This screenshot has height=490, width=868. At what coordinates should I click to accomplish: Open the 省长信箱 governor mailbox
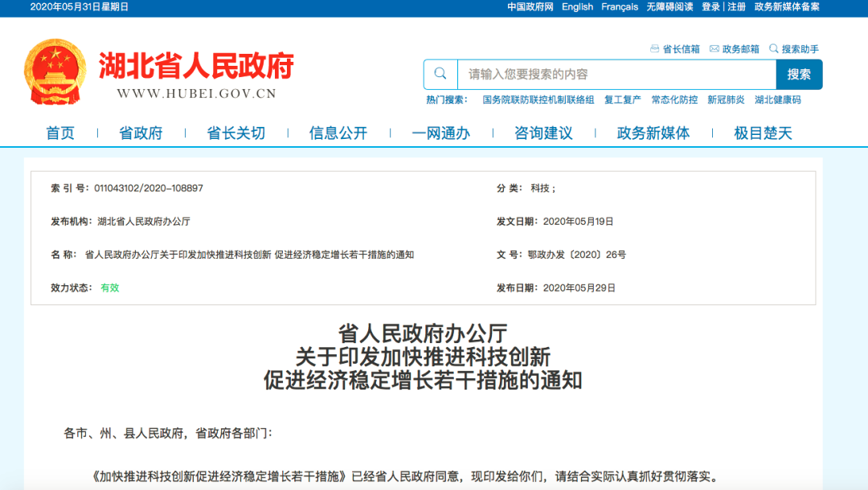[x=674, y=49]
